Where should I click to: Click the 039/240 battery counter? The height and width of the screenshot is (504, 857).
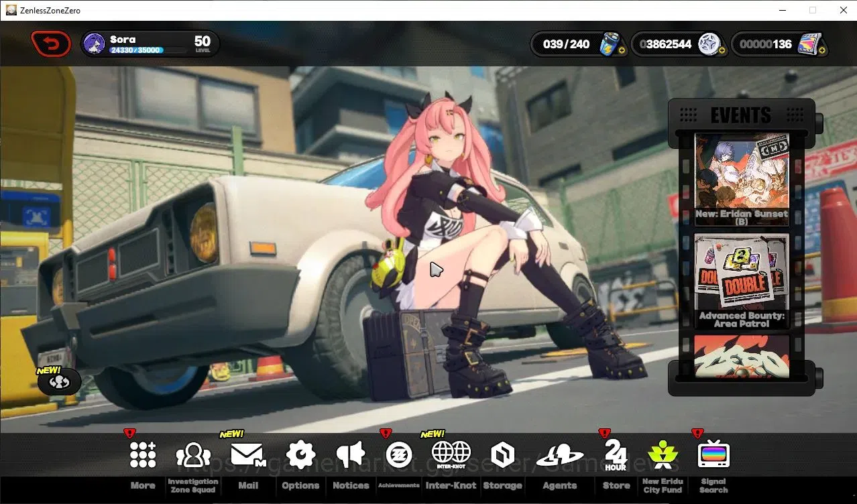pyautogui.click(x=566, y=44)
